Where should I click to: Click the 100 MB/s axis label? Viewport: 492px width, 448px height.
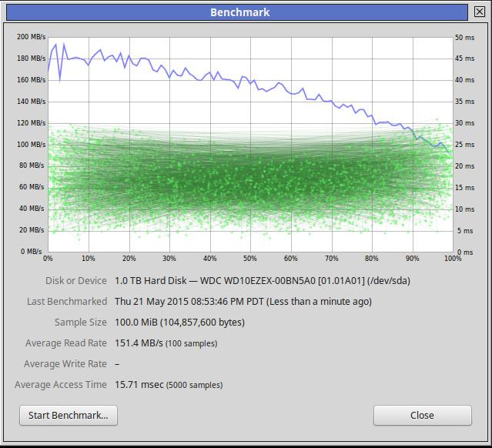tap(31, 145)
